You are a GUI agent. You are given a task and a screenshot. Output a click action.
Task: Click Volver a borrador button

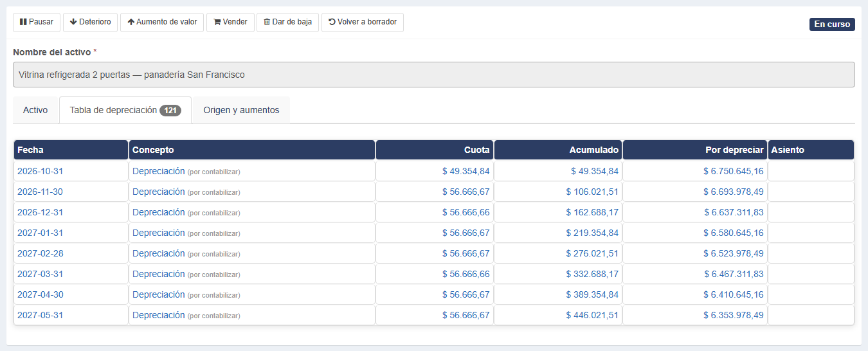click(363, 22)
